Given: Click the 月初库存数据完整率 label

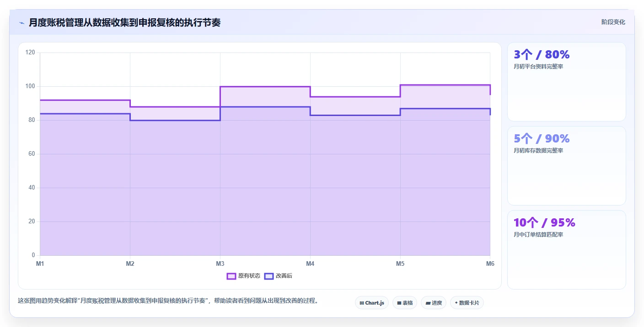Looking at the screenshot, I should click(x=538, y=151).
